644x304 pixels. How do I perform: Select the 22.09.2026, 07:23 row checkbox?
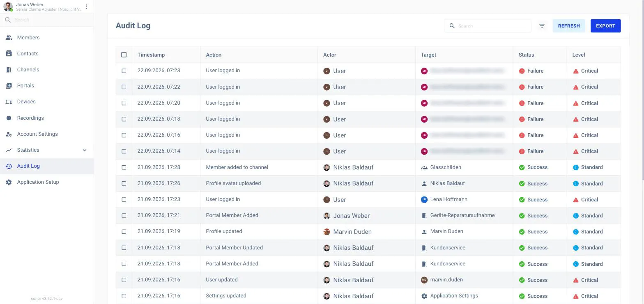tap(124, 71)
